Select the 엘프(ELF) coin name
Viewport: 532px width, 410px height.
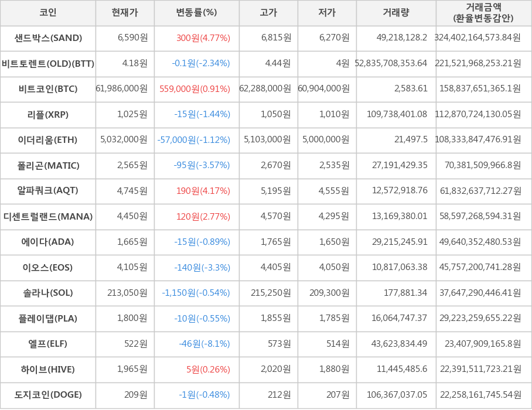tap(47, 344)
